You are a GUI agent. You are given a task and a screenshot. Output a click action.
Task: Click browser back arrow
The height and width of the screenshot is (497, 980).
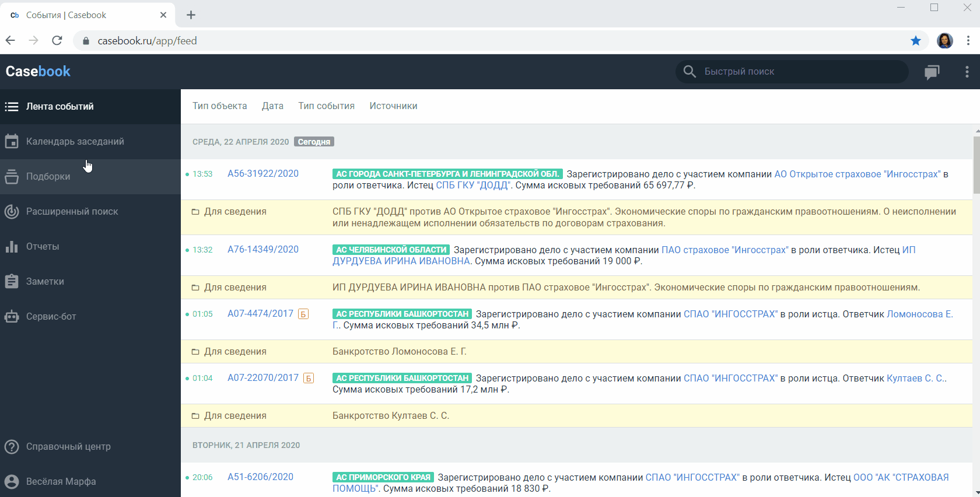[x=10, y=40]
